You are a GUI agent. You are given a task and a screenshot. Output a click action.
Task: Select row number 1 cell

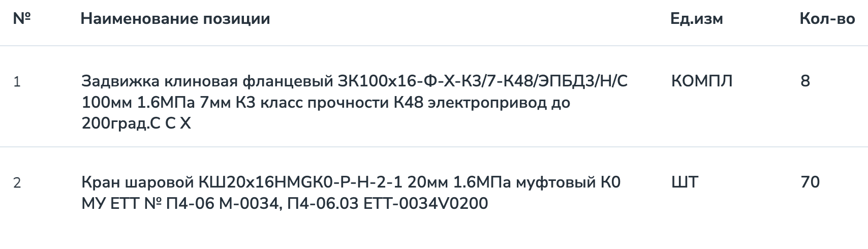tap(17, 81)
